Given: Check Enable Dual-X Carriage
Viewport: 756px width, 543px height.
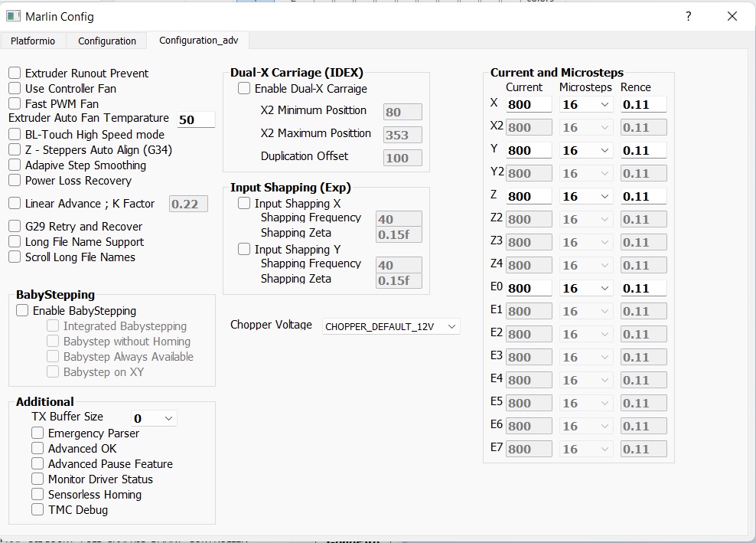Looking at the screenshot, I should point(243,88).
